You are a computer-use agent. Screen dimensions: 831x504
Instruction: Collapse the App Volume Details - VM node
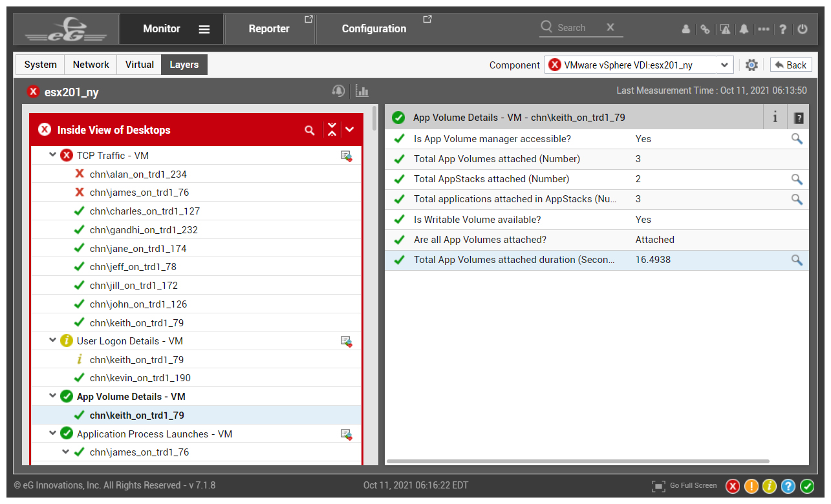pos(52,396)
